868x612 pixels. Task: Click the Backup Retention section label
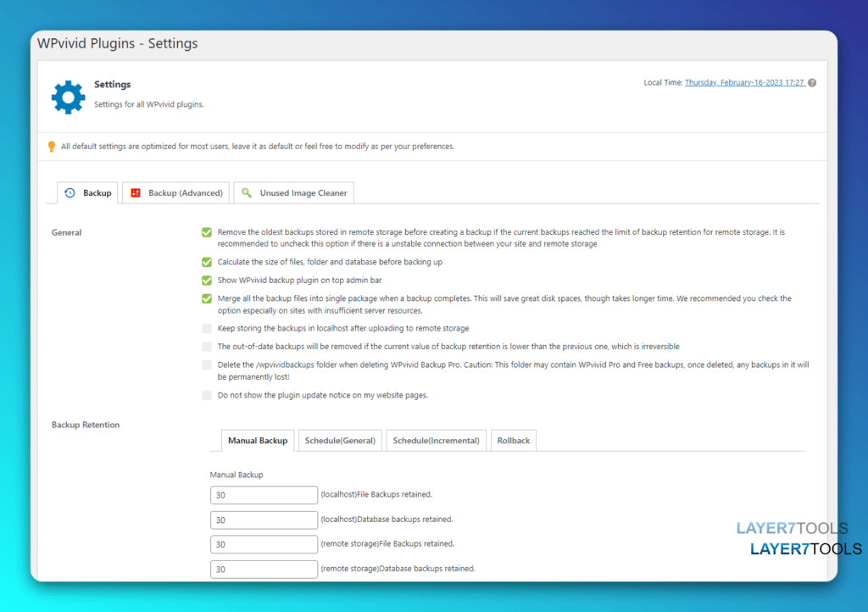86,425
